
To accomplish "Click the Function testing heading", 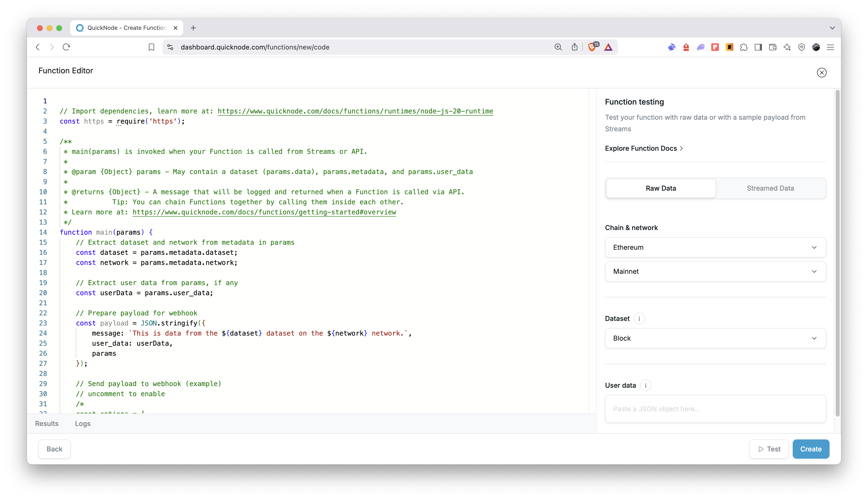I will (x=634, y=102).
